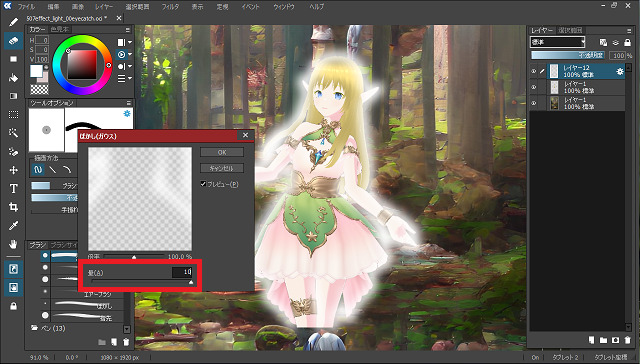Screen dimensions: 640x364
Task: Click the 量 blur amount slider
Action: pos(142,282)
